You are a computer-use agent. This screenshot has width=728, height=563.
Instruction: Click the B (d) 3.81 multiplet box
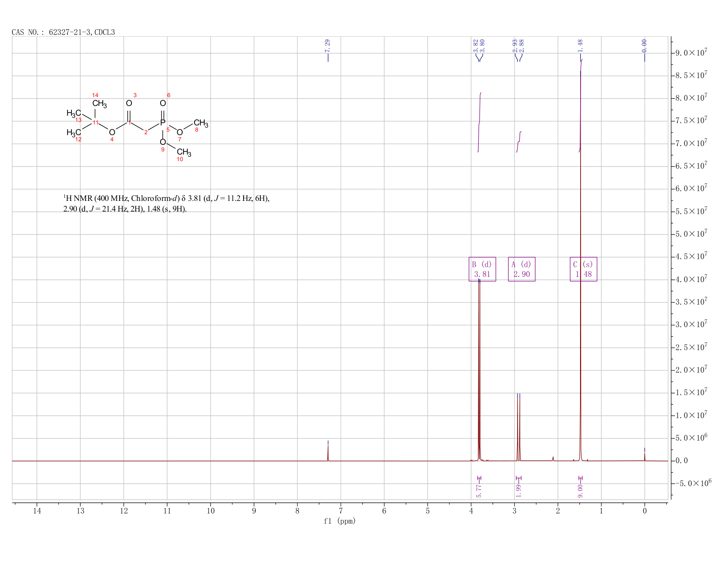pos(482,269)
